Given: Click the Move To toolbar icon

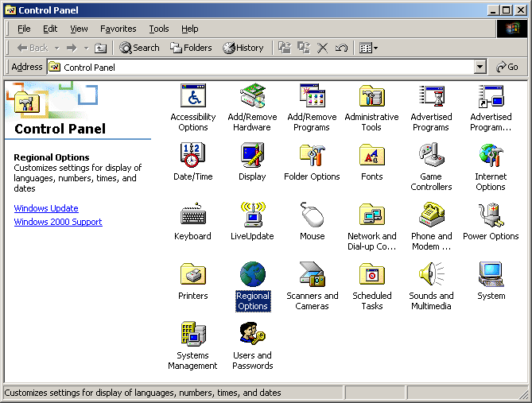Looking at the screenshot, I should point(285,48).
